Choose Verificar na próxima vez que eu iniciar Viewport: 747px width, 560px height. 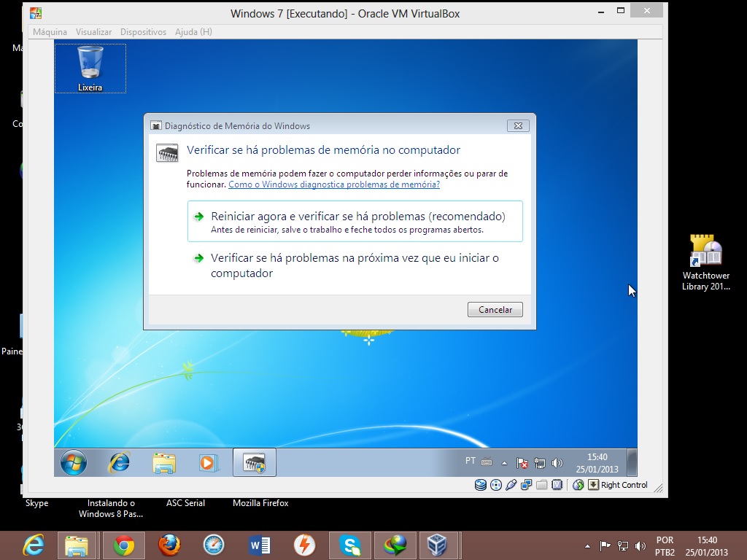click(x=355, y=265)
